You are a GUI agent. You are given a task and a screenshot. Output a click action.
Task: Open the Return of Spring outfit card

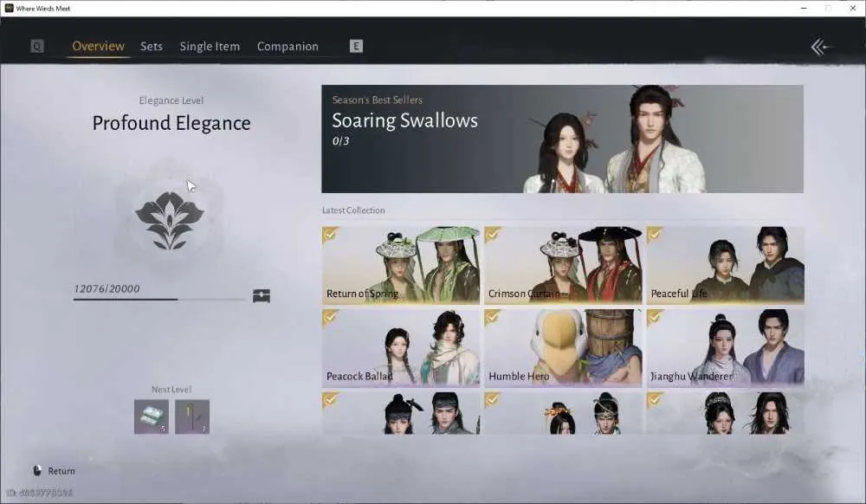point(401,266)
